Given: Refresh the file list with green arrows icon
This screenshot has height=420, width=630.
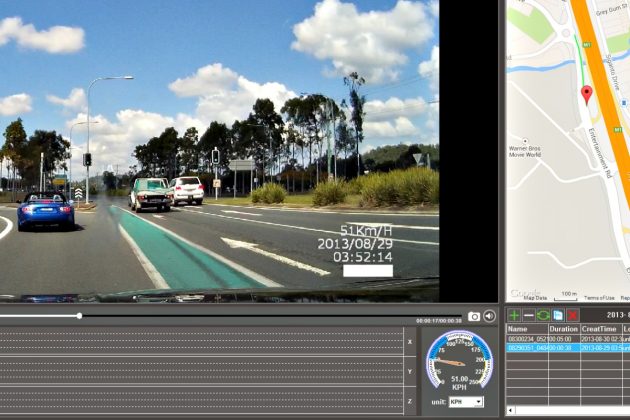Looking at the screenshot, I should pos(543,316).
